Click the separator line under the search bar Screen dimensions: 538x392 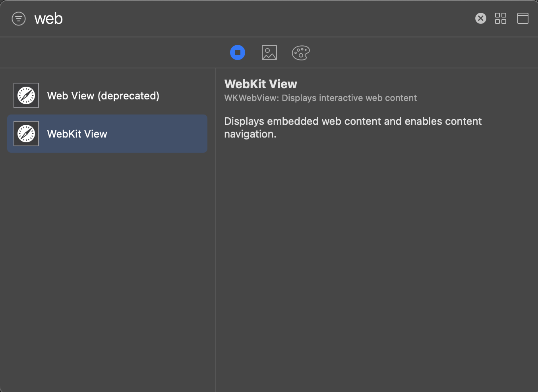pyautogui.click(x=269, y=37)
